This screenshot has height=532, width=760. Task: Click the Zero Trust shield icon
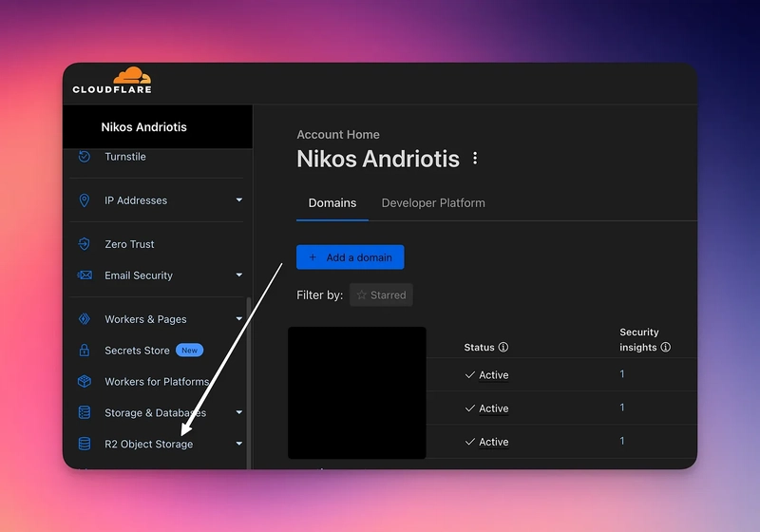(x=85, y=244)
